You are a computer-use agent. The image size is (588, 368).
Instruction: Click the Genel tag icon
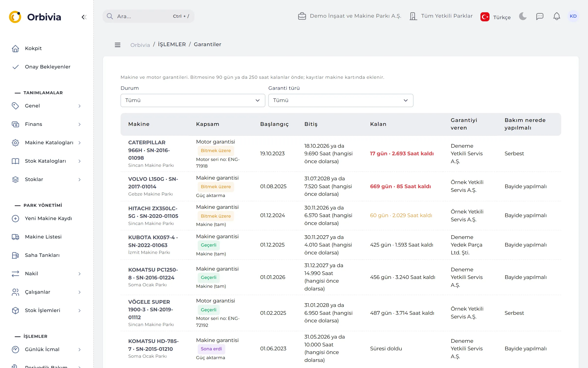[x=15, y=106]
